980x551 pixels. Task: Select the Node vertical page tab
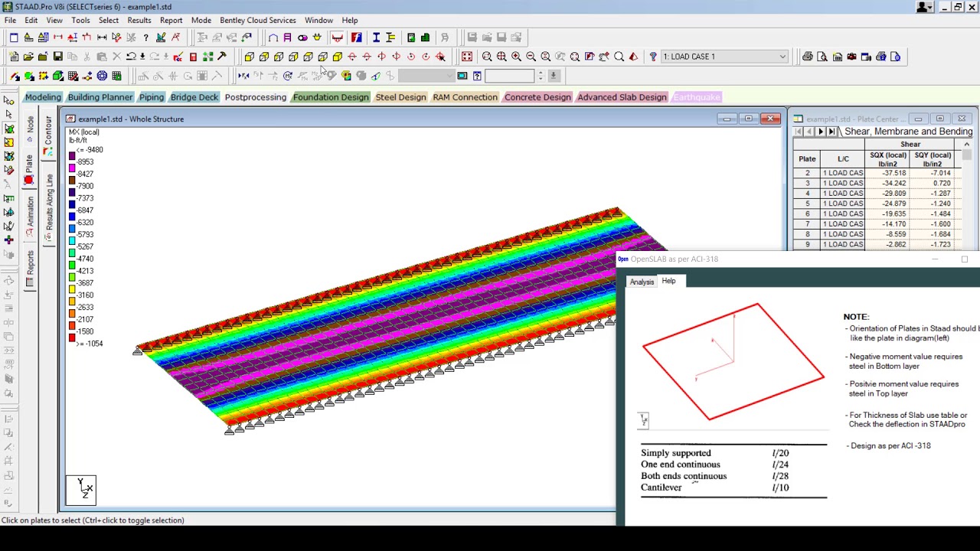(30, 129)
